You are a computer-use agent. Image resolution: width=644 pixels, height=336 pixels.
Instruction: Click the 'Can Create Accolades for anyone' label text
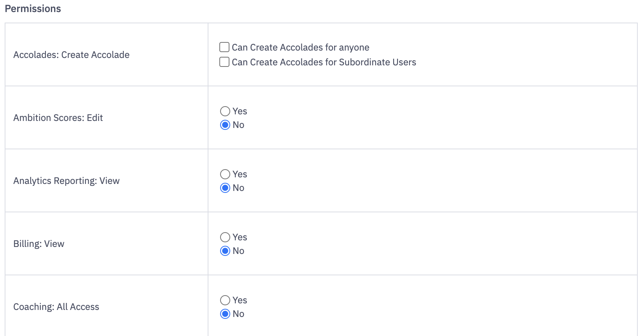300,47
